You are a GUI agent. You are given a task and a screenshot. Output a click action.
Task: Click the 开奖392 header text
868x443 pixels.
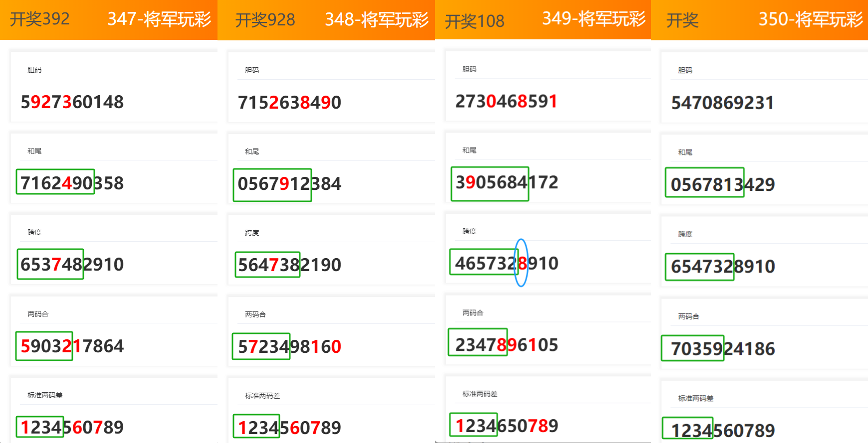coord(40,19)
